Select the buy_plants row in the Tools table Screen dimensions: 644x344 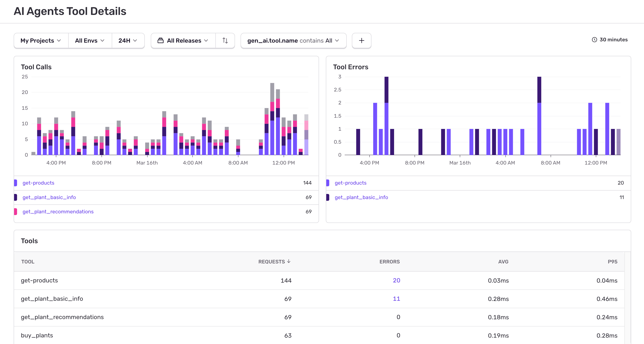[37, 335]
